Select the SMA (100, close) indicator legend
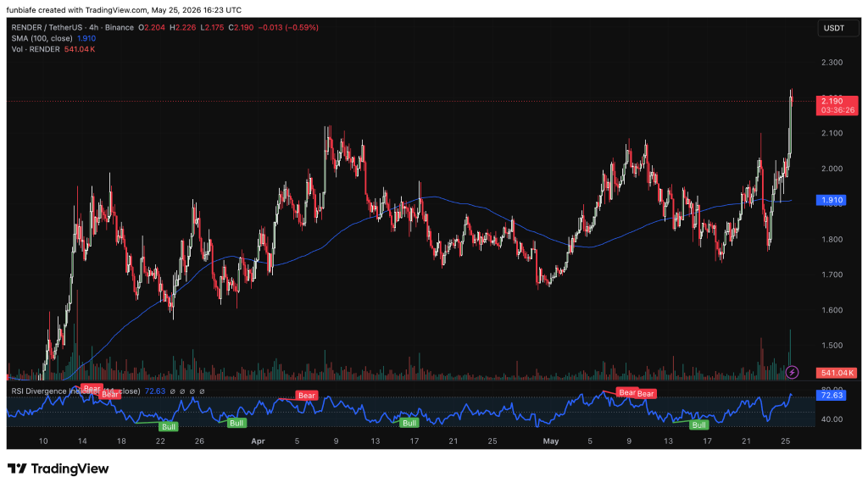 coord(42,38)
